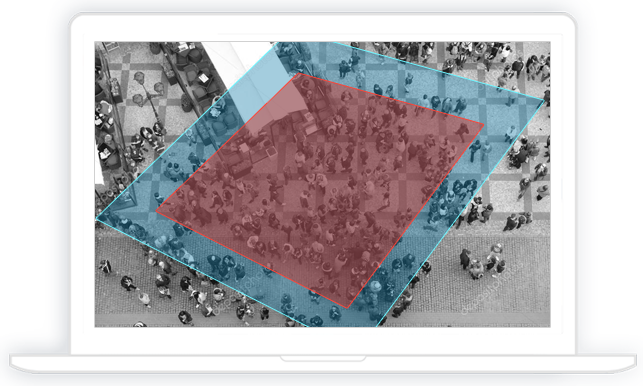Click the red zone's bottom corner vertex

point(348,308)
